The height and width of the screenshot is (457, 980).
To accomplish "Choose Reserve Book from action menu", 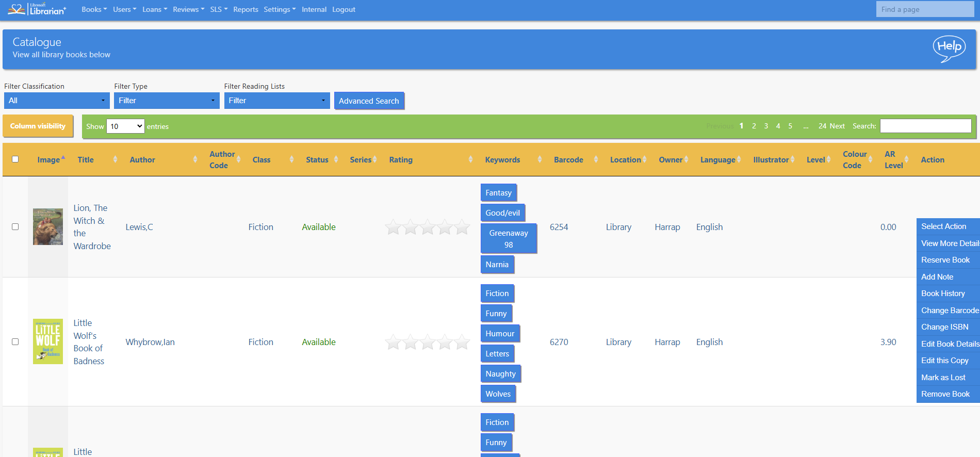I will pyautogui.click(x=945, y=260).
